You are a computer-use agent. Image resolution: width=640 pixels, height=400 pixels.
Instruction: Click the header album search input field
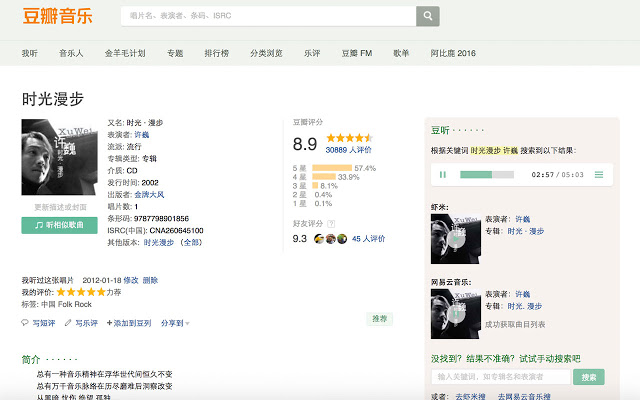[x=267, y=16]
